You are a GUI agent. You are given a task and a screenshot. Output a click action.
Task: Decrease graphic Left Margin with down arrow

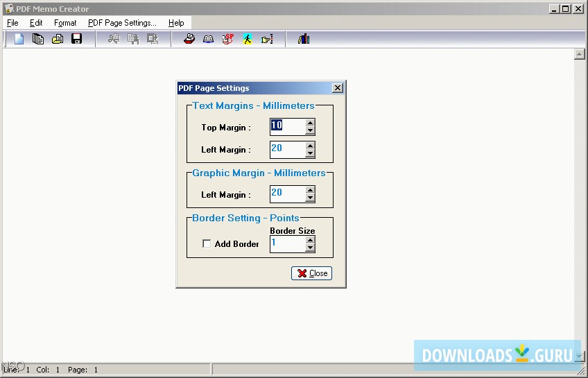[310, 198]
